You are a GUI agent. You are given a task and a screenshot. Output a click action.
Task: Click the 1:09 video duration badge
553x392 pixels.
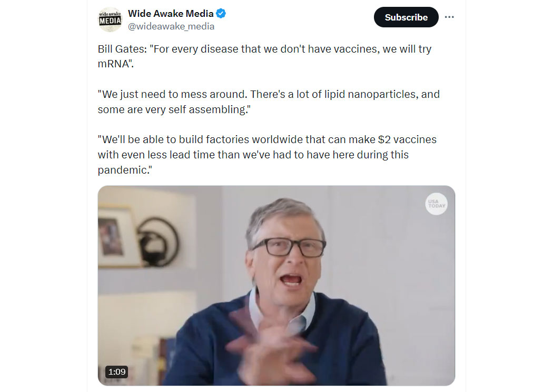[x=117, y=371]
